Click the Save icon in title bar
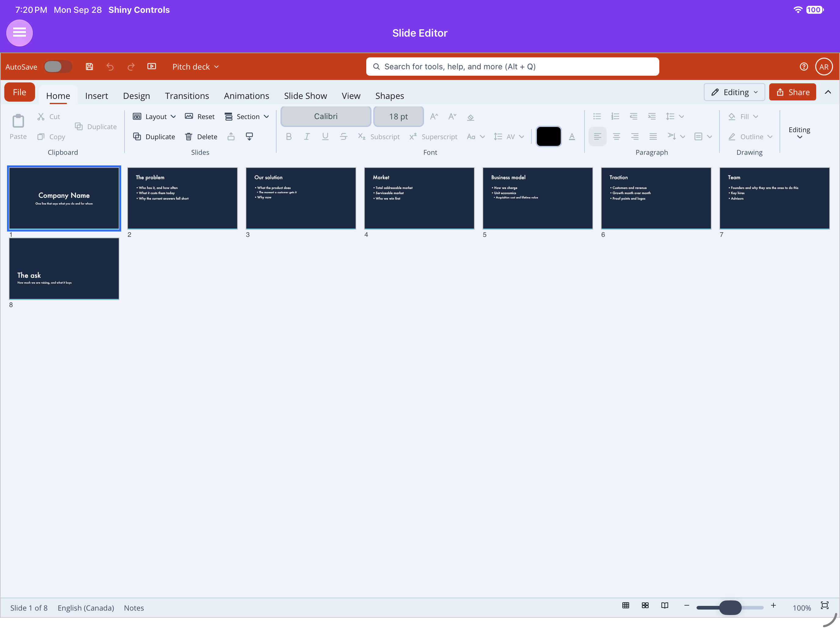This screenshot has height=630, width=840. pyautogui.click(x=89, y=67)
